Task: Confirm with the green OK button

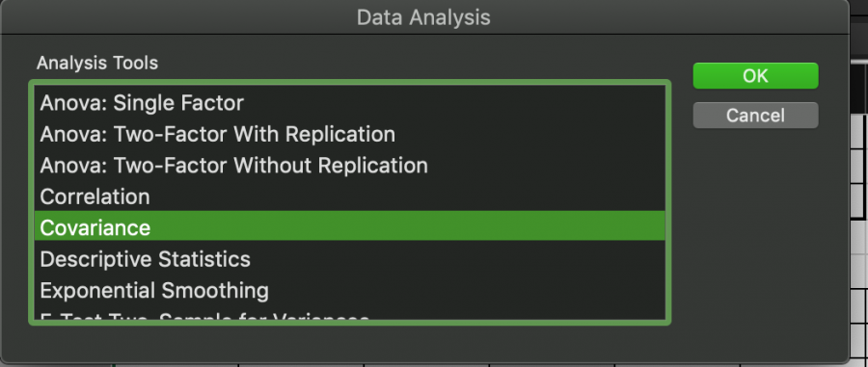Action: (x=755, y=76)
